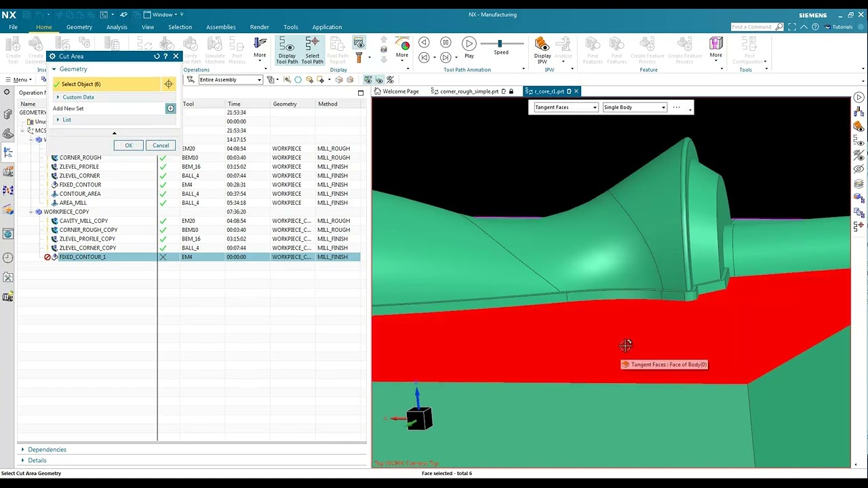Collapse Cut Area dialog with up arrow
The height and width of the screenshot is (488, 868).
click(x=114, y=133)
